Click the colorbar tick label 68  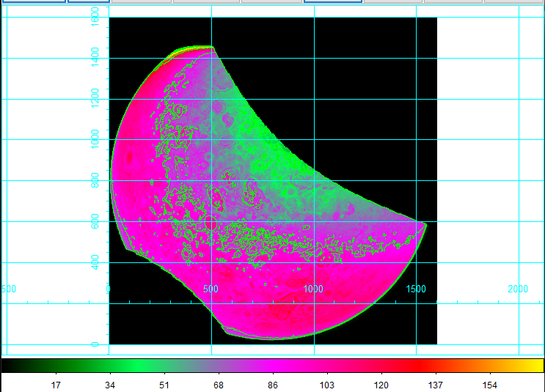click(x=219, y=385)
